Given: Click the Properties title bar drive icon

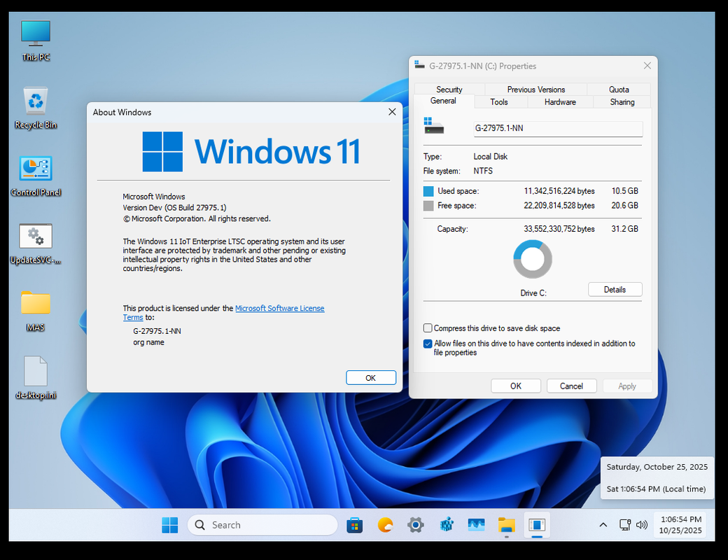Looking at the screenshot, I should (419, 65).
